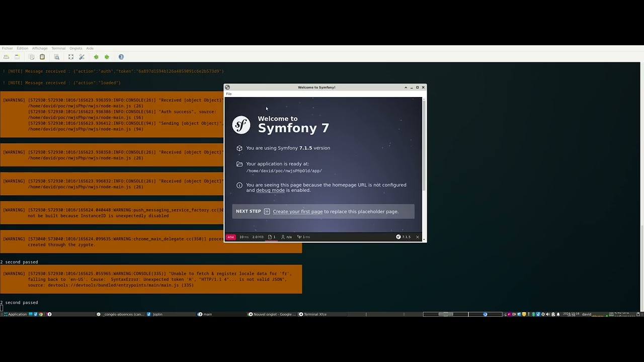Click the twig render time 1 ms panel
Image resolution: width=644 pixels, height=362 pixels.
pos(303,237)
